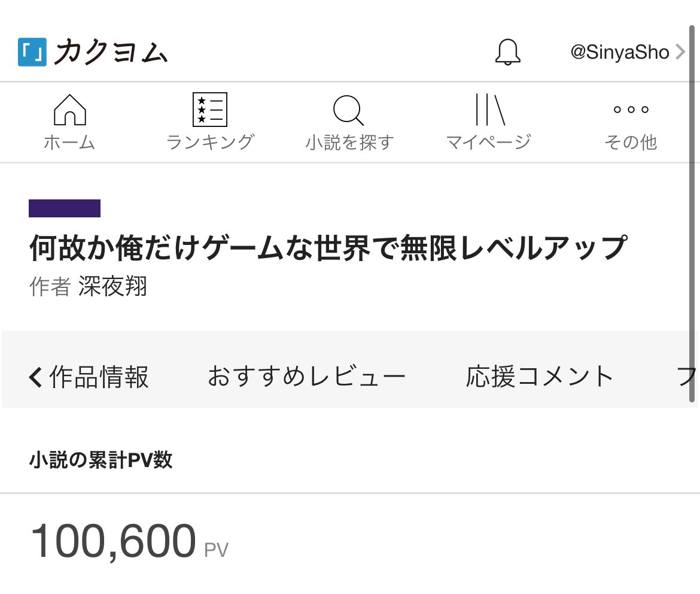Click the magnifier icon for 小説を探す
Image resolution: width=700 pixels, height=594 pixels.
coord(348,110)
